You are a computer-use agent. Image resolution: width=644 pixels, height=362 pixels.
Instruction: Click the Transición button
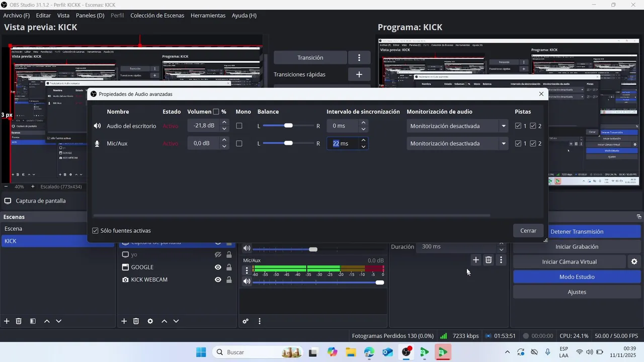(310, 58)
